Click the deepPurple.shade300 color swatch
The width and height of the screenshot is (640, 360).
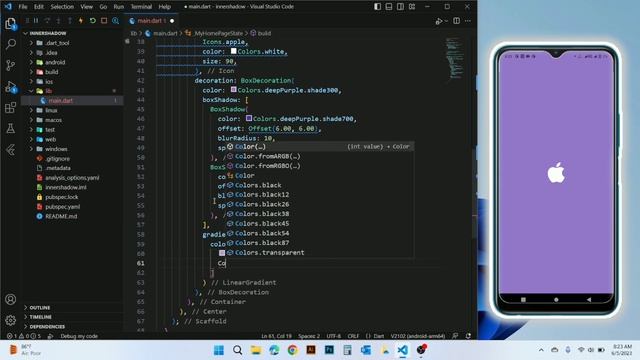(233, 89)
